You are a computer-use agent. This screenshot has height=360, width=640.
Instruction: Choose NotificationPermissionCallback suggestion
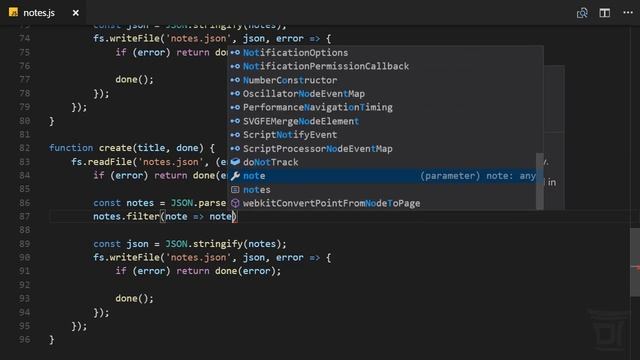pyautogui.click(x=385, y=66)
